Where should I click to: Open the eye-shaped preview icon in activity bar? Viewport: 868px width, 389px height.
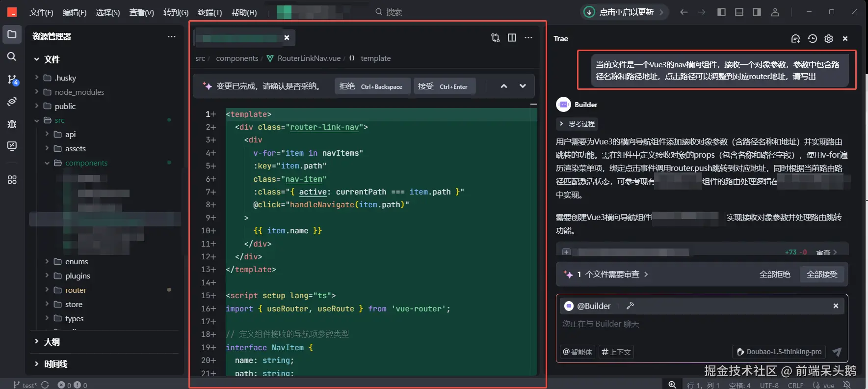click(x=12, y=101)
